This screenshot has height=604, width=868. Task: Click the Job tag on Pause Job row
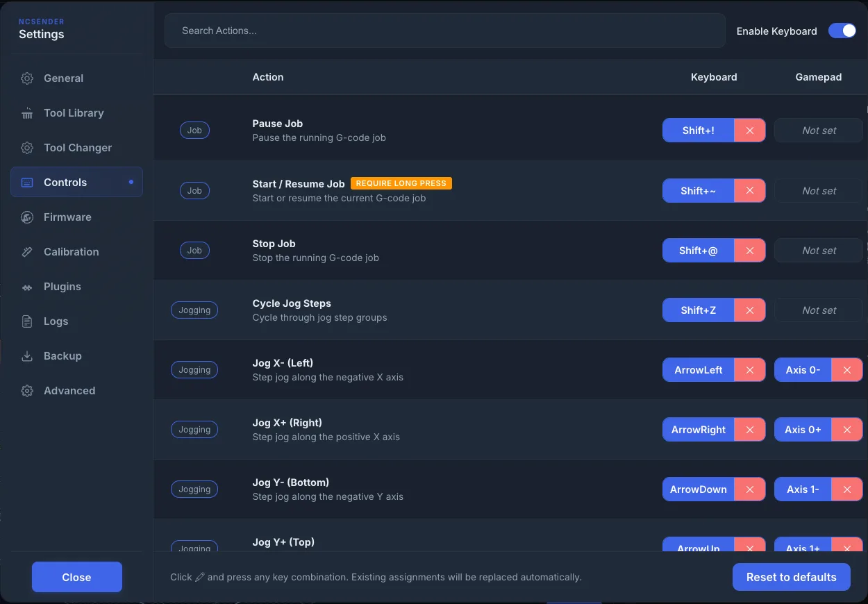[x=194, y=131]
